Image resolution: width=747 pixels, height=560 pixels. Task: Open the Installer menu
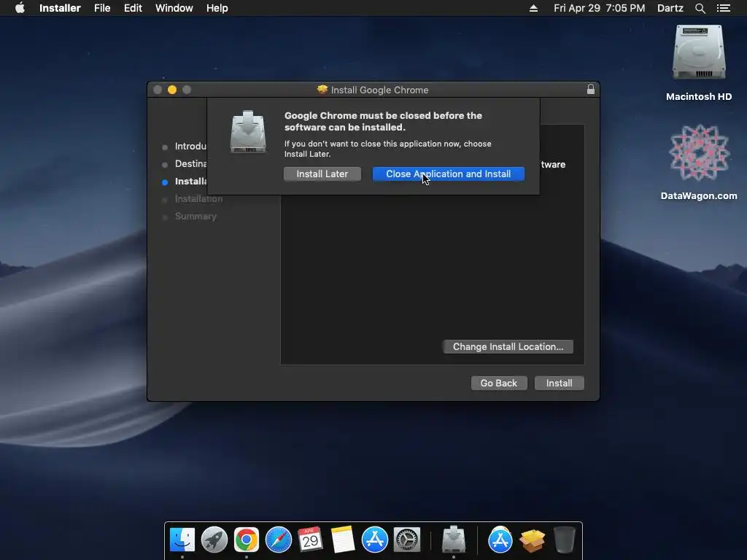pos(60,8)
